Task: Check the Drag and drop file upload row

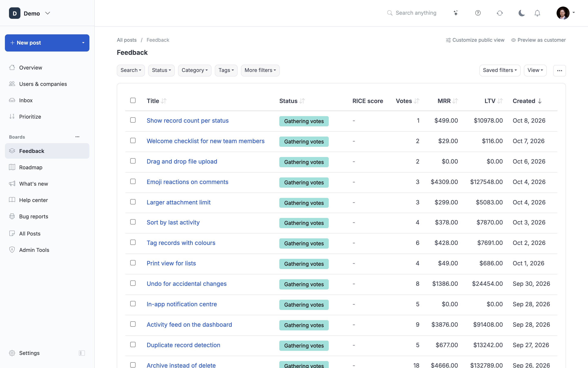Action: 133,161
